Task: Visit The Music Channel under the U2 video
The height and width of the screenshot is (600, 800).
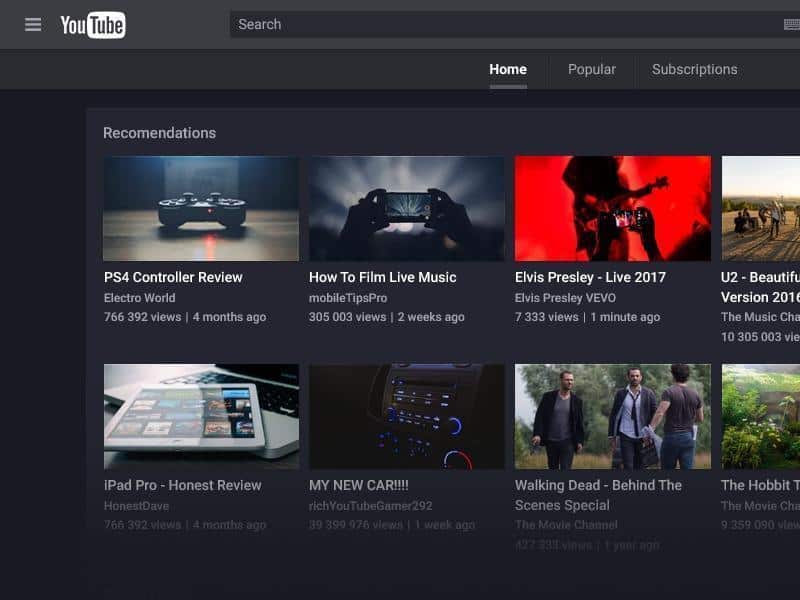Action: click(x=760, y=317)
